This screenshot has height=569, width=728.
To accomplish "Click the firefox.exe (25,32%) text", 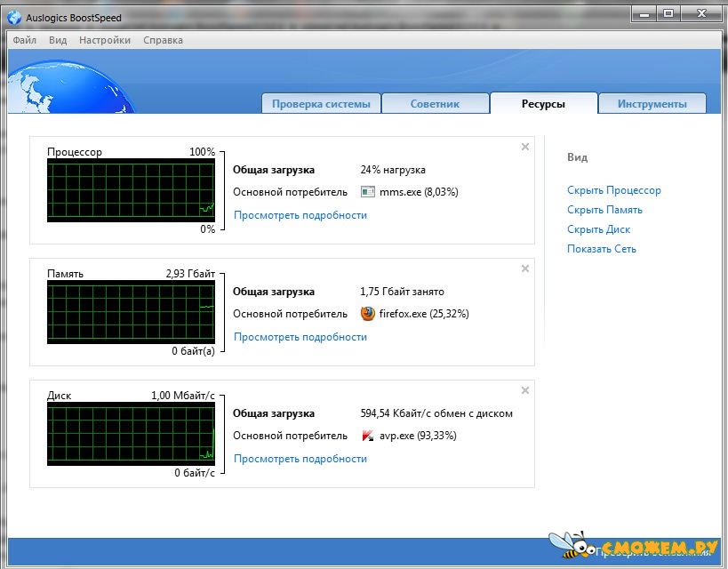I will tap(424, 314).
